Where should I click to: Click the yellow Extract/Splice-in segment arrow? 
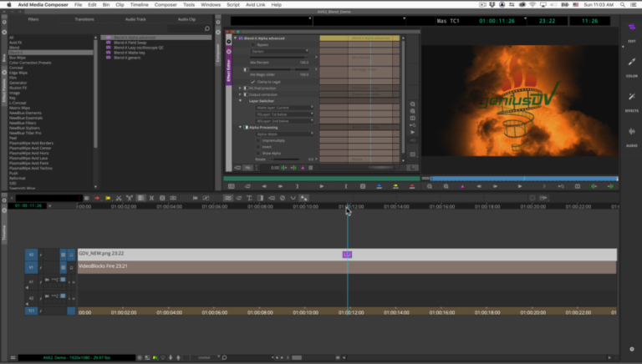(108, 198)
